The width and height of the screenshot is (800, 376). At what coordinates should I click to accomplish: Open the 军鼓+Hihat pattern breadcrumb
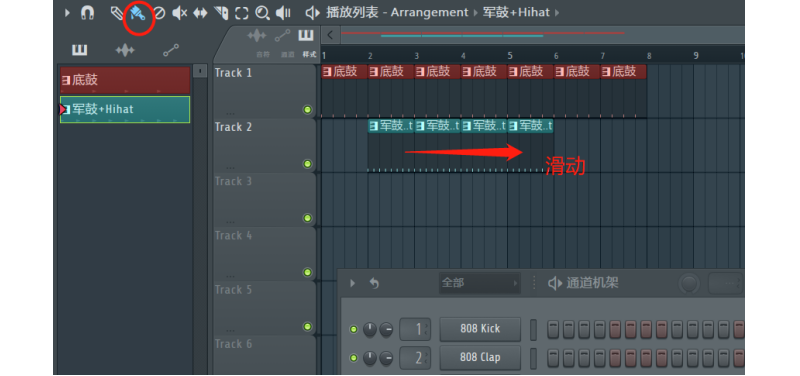[517, 13]
